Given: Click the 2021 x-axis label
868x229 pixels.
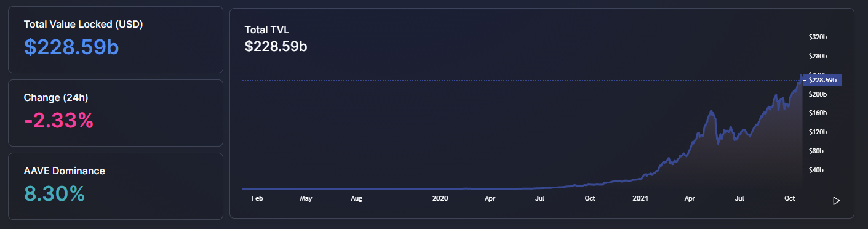Looking at the screenshot, I should [640, 199].
